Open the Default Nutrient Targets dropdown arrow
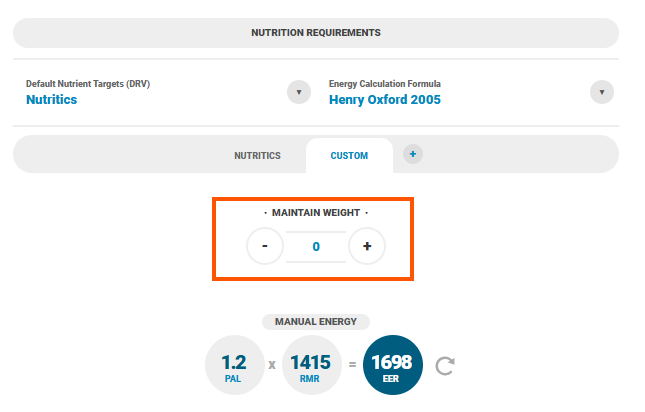 point(299,92)
